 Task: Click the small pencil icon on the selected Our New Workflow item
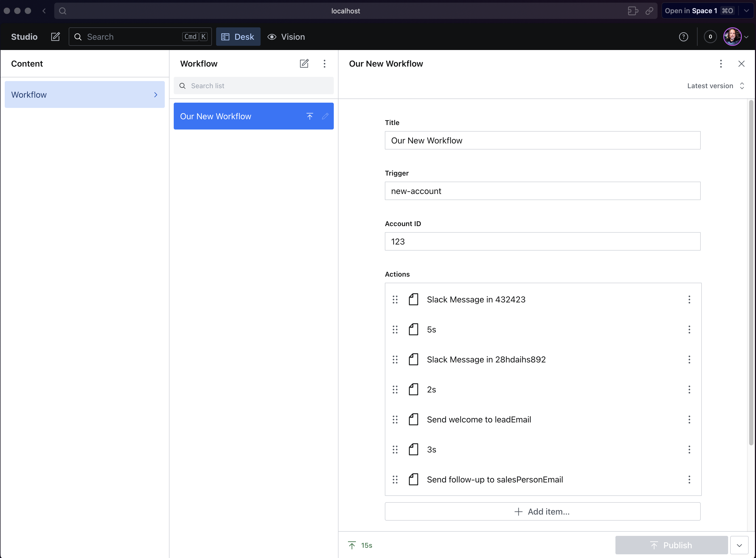coord(325,116)
